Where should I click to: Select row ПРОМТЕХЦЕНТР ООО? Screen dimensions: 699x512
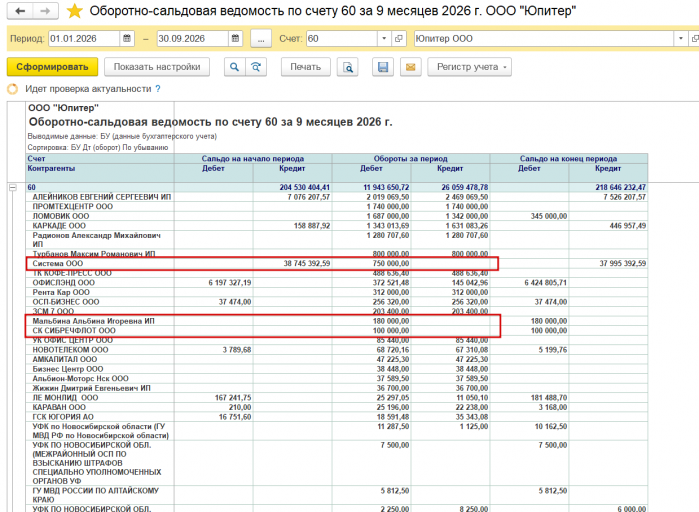click(73, 206)
